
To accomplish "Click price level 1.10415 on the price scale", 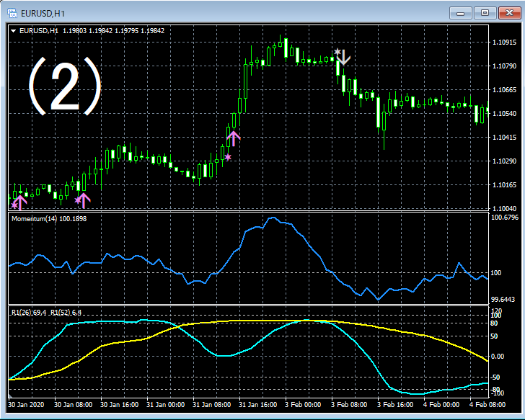I will pos(504,137).
